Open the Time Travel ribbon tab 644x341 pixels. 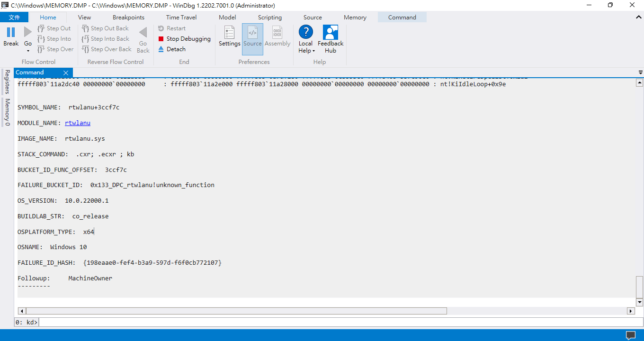181,18
